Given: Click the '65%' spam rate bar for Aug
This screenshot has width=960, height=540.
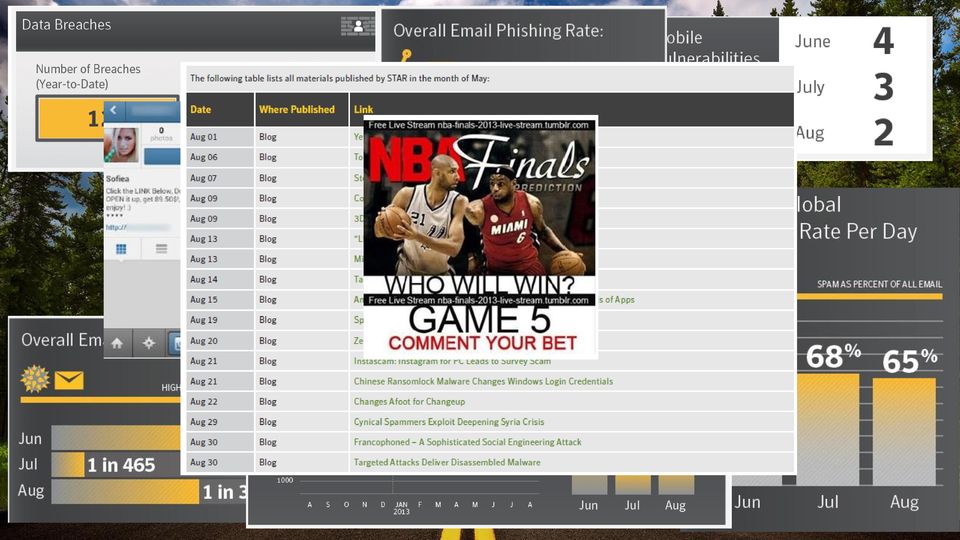Looking at the screenshot, I should pyautogui.click(x=904, y=432).
